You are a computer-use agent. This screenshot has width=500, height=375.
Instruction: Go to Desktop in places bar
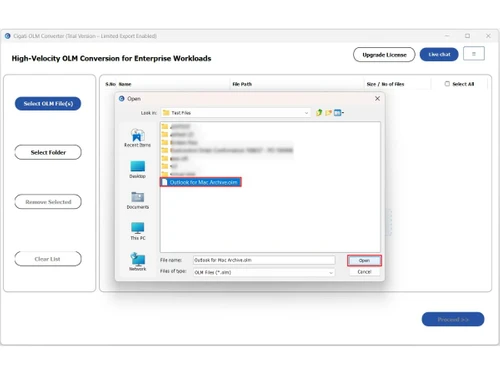click(x=137, y=169)
